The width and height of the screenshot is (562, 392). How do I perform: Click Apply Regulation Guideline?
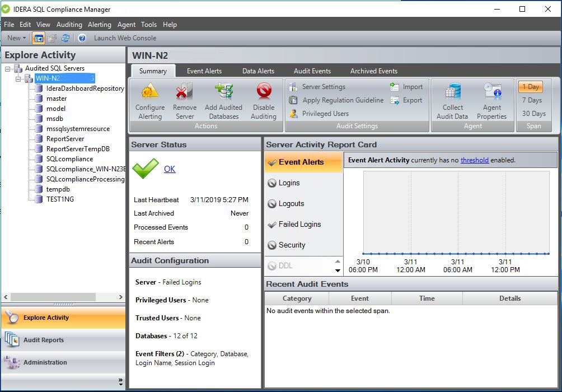tap(336, 100)
